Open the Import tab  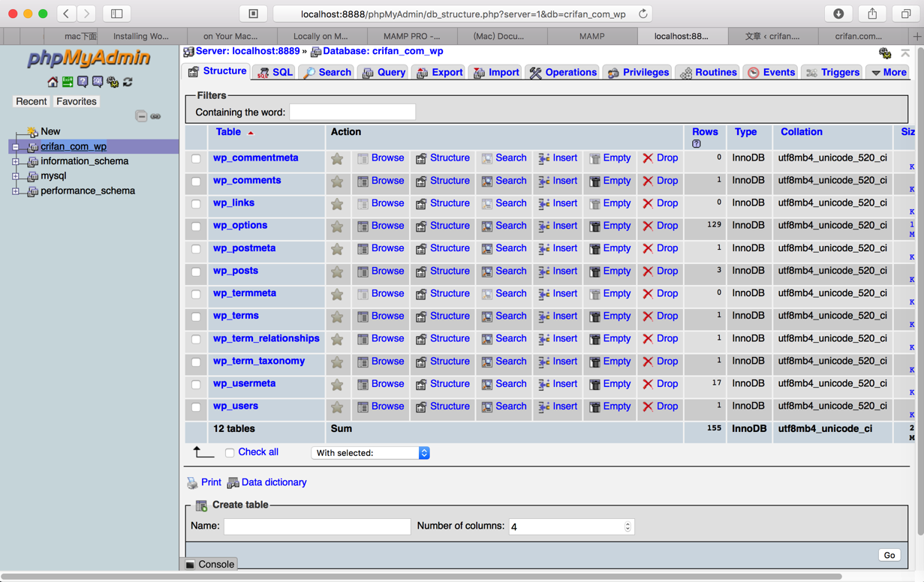tap(496, 72)
